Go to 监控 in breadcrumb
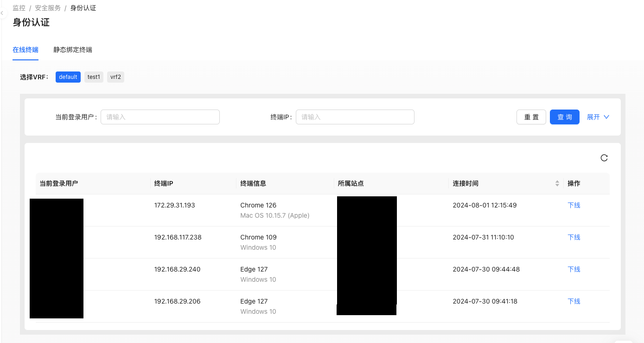Viewport: 644px width, 343px height. pos(19,8)
